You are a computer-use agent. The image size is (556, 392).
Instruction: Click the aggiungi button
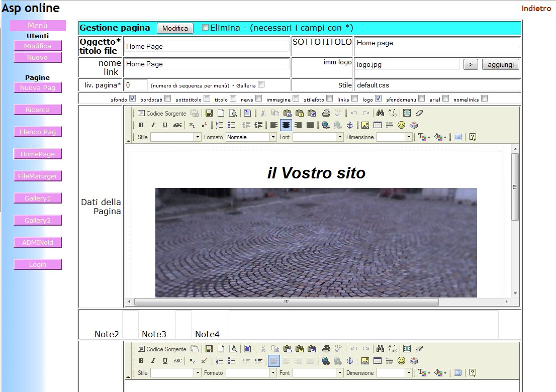(x=500, y=64)
